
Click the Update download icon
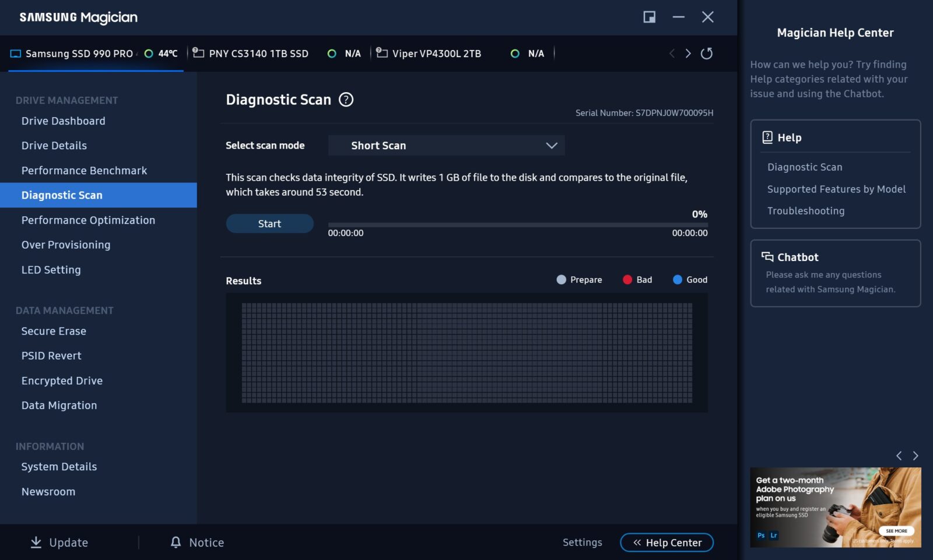pyautogui.click(x=36, y=543)
